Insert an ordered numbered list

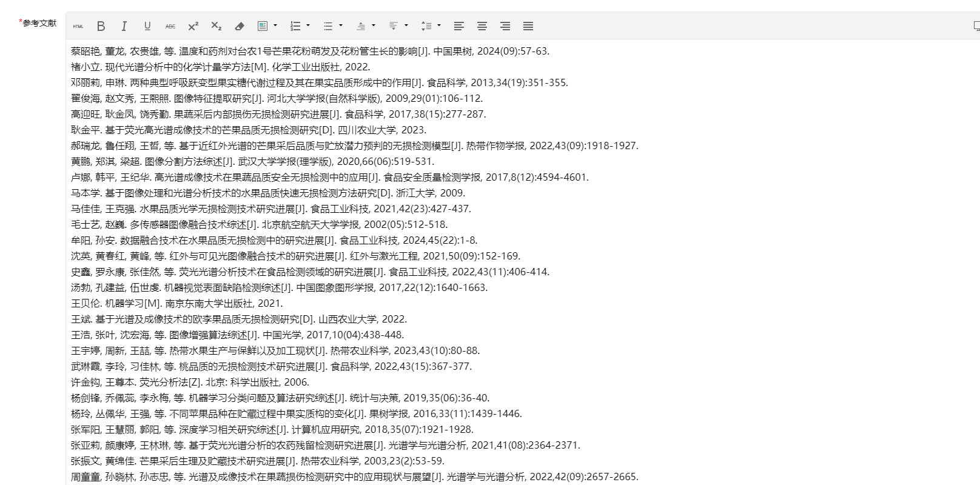pyautogui.click(x=295, y=26)
